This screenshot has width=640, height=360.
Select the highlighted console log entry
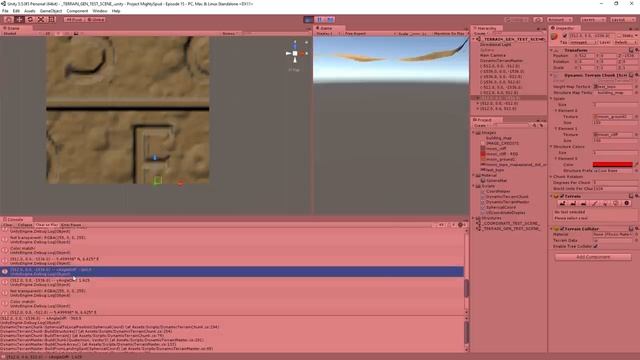coord(232,272)
